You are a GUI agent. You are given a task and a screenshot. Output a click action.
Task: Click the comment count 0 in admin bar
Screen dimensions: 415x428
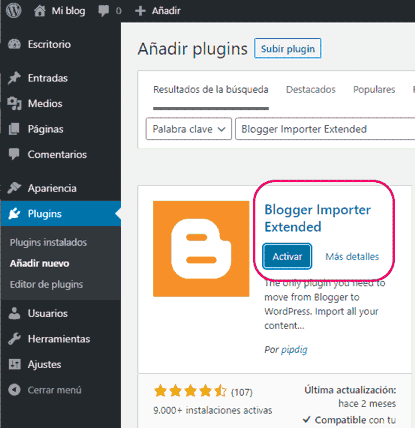pos(118,11)
